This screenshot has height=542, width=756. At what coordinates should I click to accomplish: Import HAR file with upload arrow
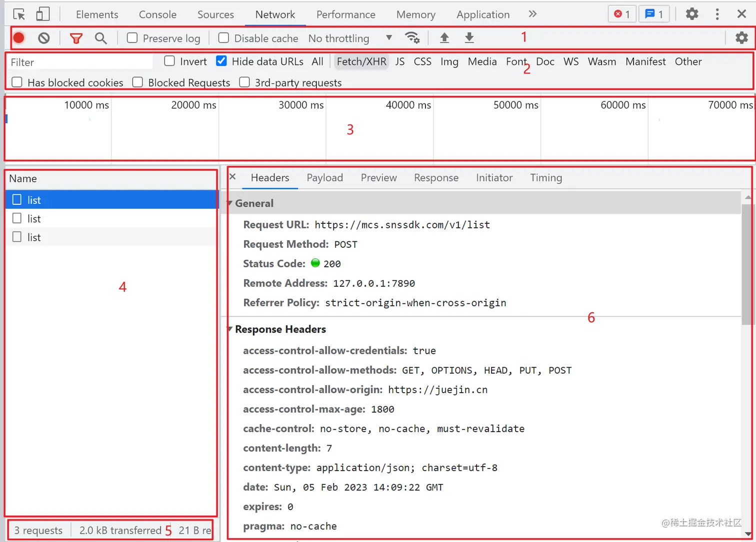point(444,38)
